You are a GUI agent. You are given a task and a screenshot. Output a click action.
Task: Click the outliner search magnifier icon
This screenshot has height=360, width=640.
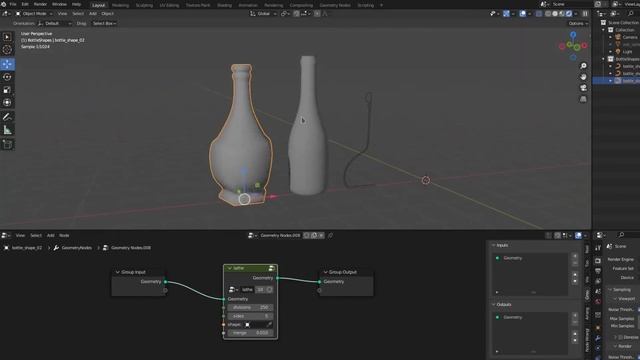(631, 13)
